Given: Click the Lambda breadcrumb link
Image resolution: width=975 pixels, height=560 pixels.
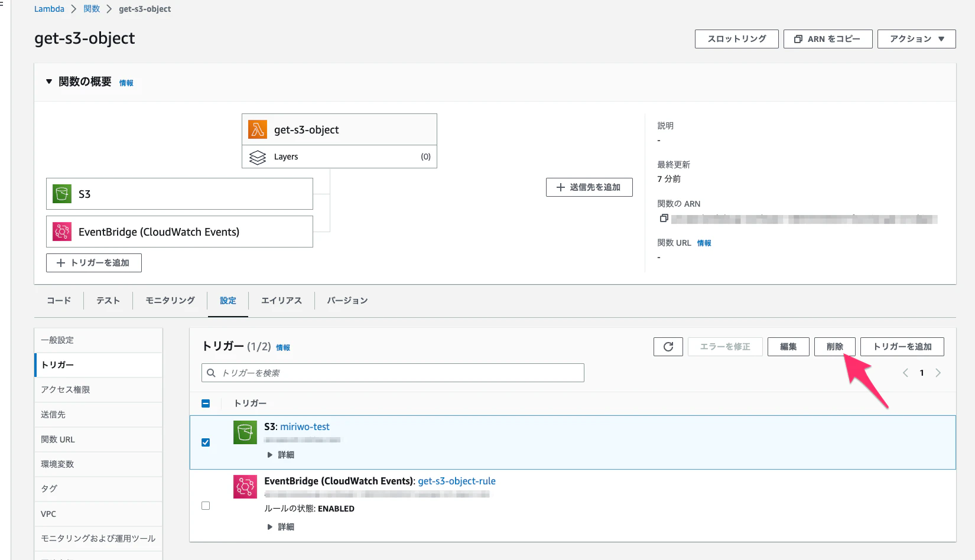Looking at the screenshot, I should (49, 9).
